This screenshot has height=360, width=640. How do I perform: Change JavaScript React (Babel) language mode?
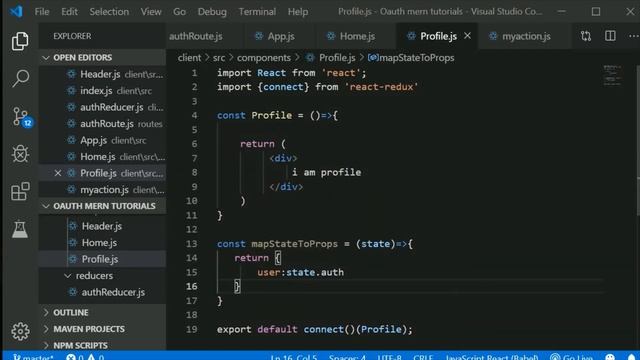pyautogui.click(x=492, y=357)
